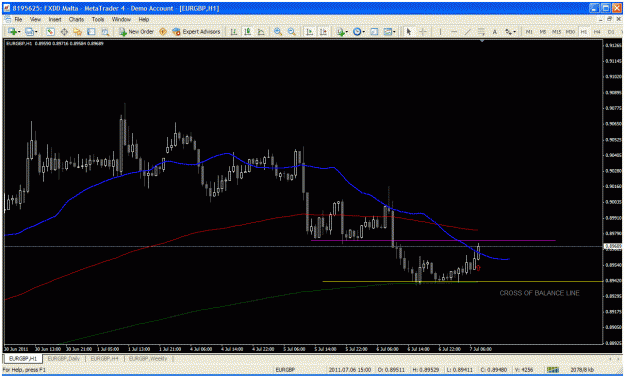Viewport: 625px width, 376px height.
Task: Open the Profiles toolbar icon
Action: click(x=29, y=31)
